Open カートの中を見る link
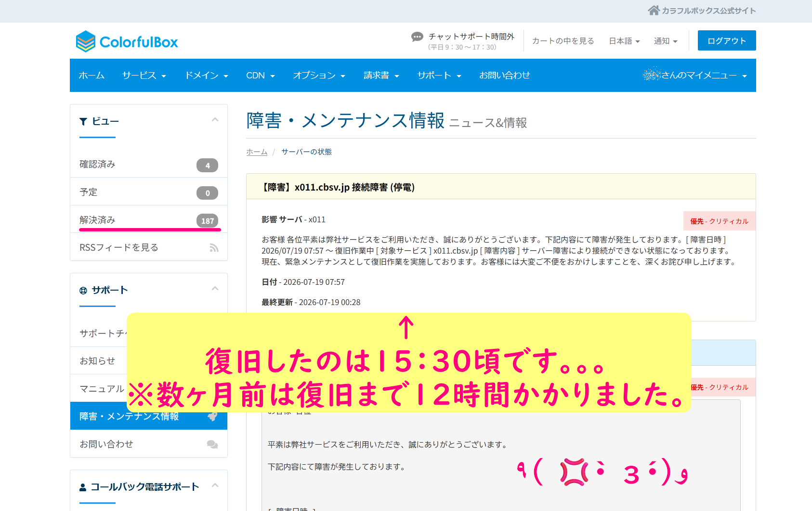The width and height of the screenshot is (812, 511). tap(563, 41)
